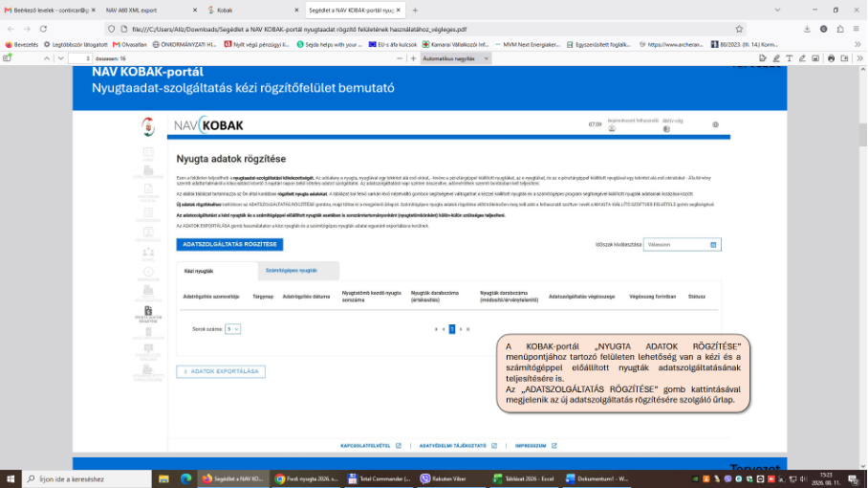
Task: Switch to Total Commander in the taskbar
Action: [380, 478]
